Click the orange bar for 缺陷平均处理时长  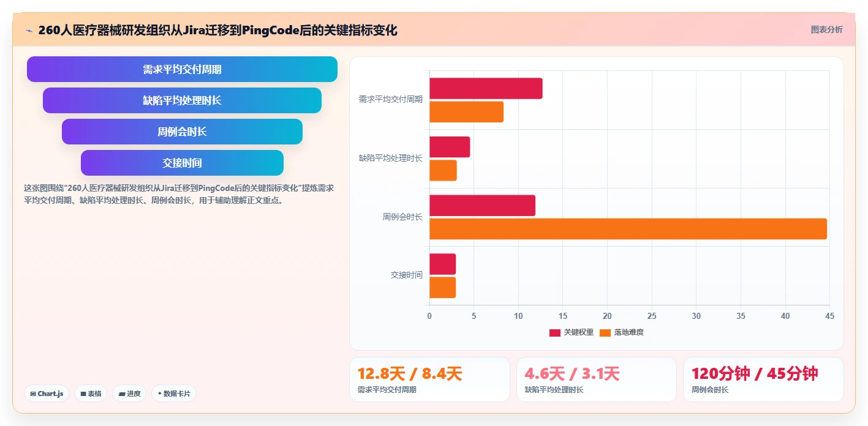(x=443, y=170)
